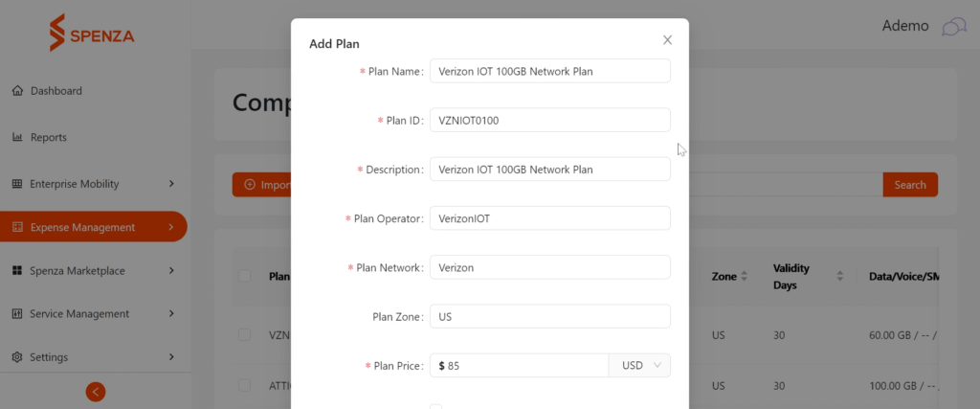
Task: Click the Reports bar chart icon
Action: click(17, 137)
